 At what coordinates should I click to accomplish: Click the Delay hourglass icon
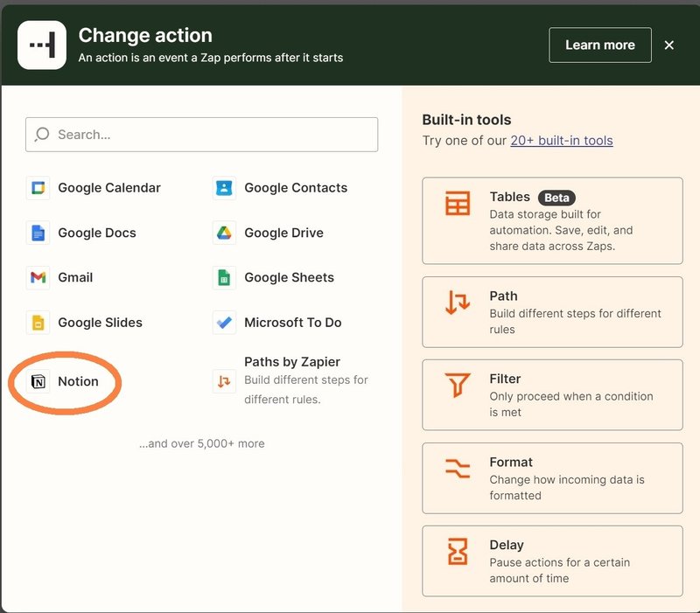click(x=458, y=552)
